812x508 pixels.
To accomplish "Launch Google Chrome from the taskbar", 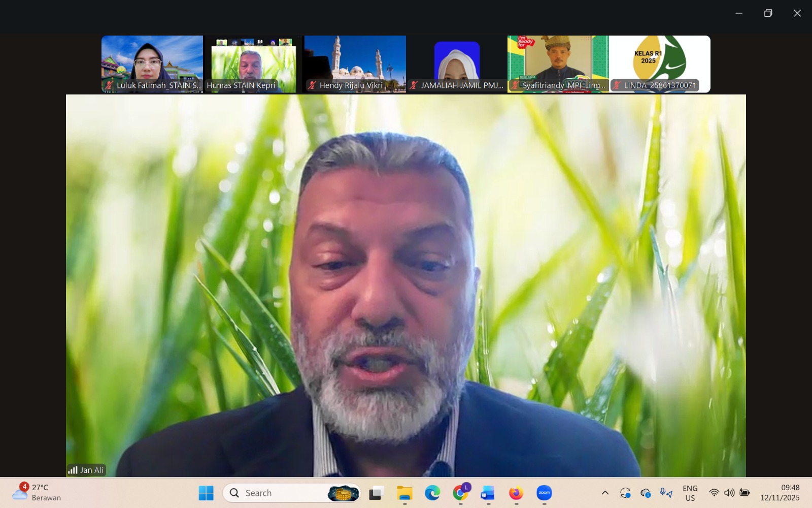I will click(x=460, y=493).
